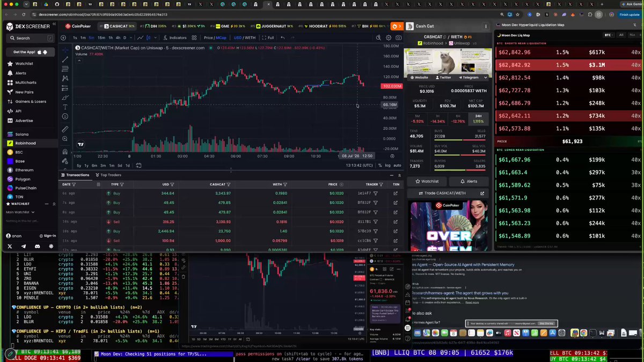This screenshot has height=362, width=644.
Task: Select the trend line drawing tool
Action: tap(65, 60)
